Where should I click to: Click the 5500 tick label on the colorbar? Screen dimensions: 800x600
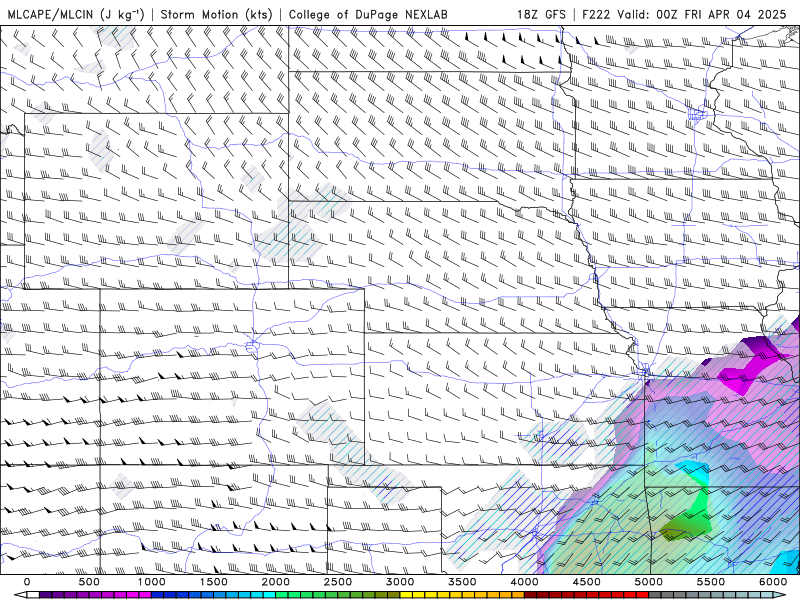(x=711, y=582)
